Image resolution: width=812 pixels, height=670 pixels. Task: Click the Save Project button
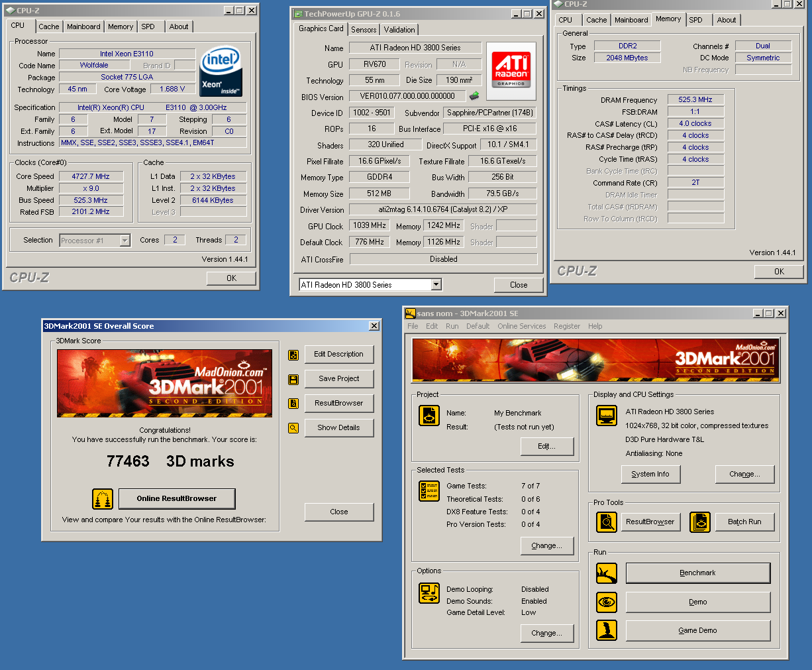338,379
